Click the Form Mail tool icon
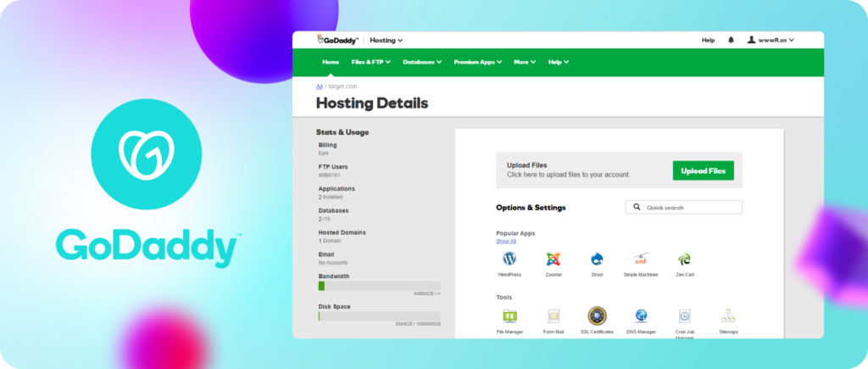Image resolution: width=868 pixels, height=369 pixels. click(x=554, y=316)
